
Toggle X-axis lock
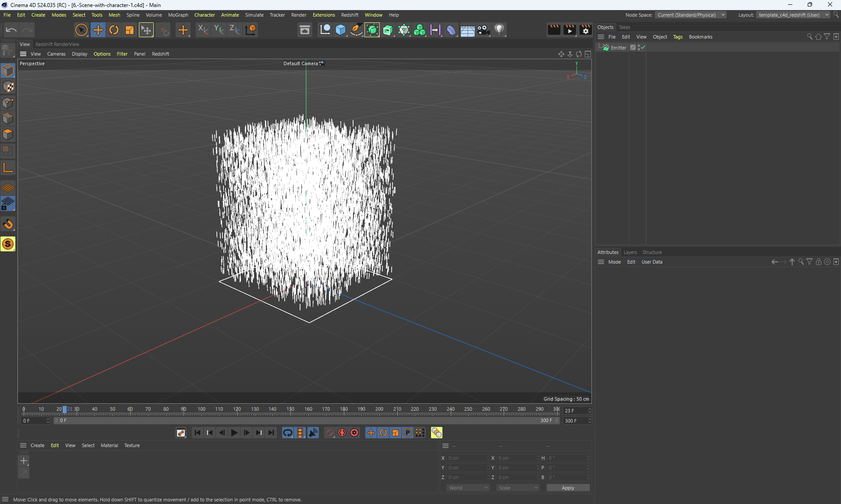coord(203,30)
